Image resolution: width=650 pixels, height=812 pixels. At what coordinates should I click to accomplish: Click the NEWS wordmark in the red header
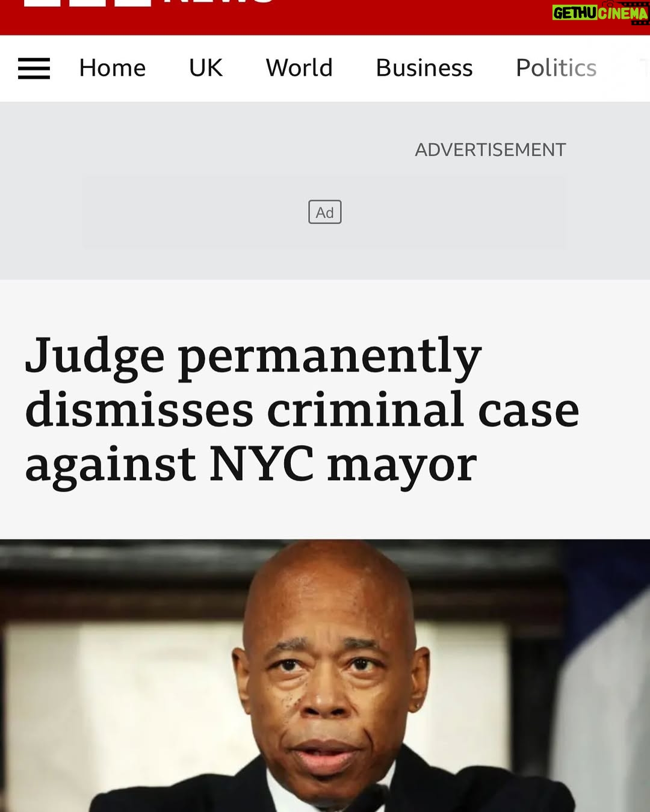[219, 2]
